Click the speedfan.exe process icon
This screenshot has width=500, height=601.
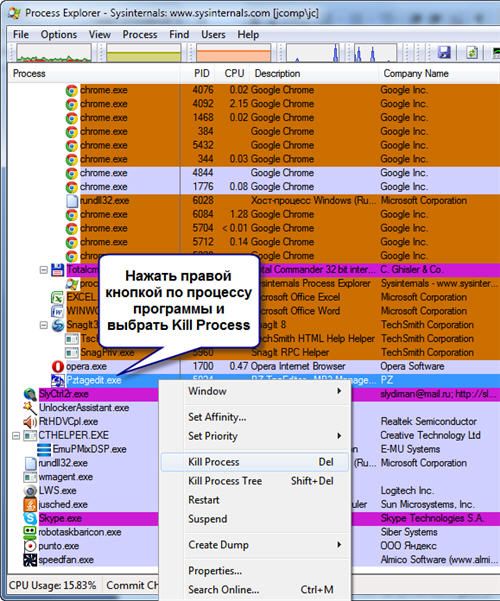pos(30,560)
